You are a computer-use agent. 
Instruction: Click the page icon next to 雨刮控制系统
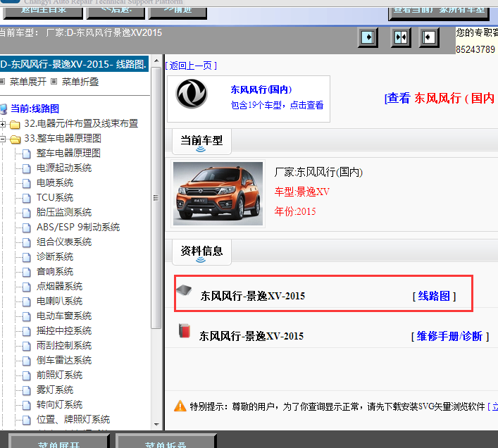(27, 346)
